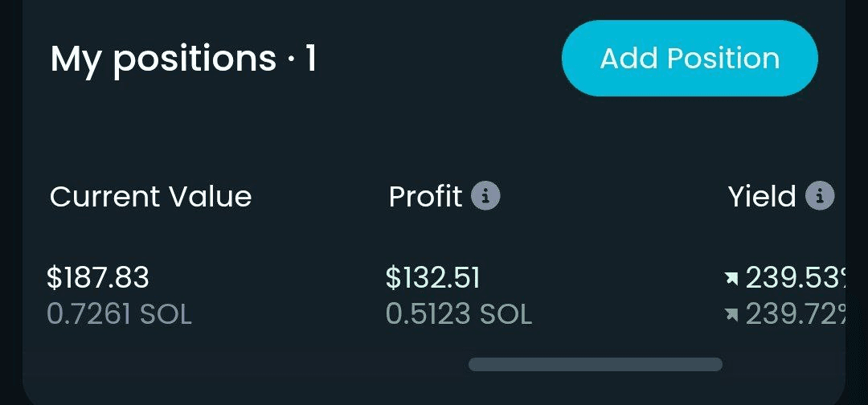Image resolution: width=868 pixels, height=405 pixels.
Task: Click the Add Position button
Action: tap(690, 58)
